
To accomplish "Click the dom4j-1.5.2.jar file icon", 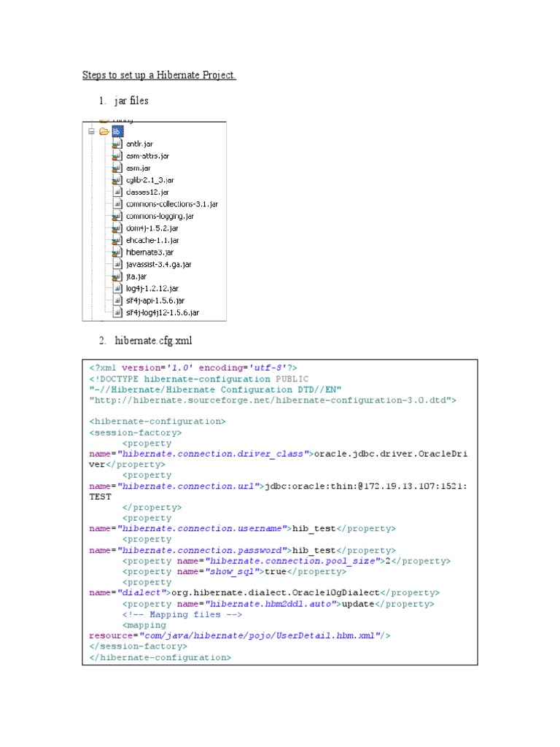I will (117, 228).
